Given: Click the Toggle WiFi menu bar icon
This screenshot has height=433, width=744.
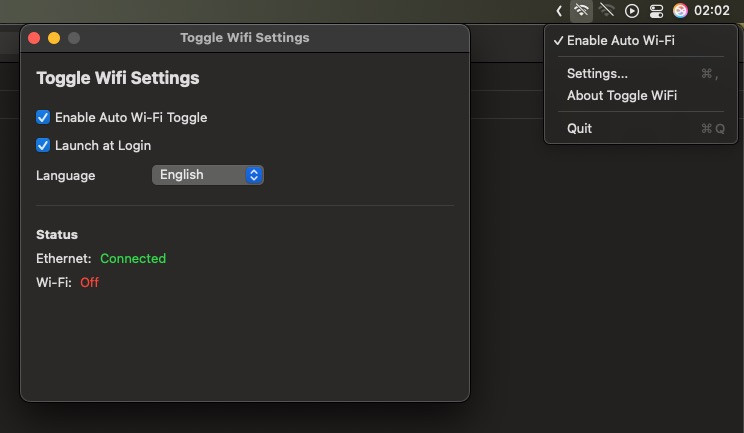Looking at the screenshot, I should 581,11.
